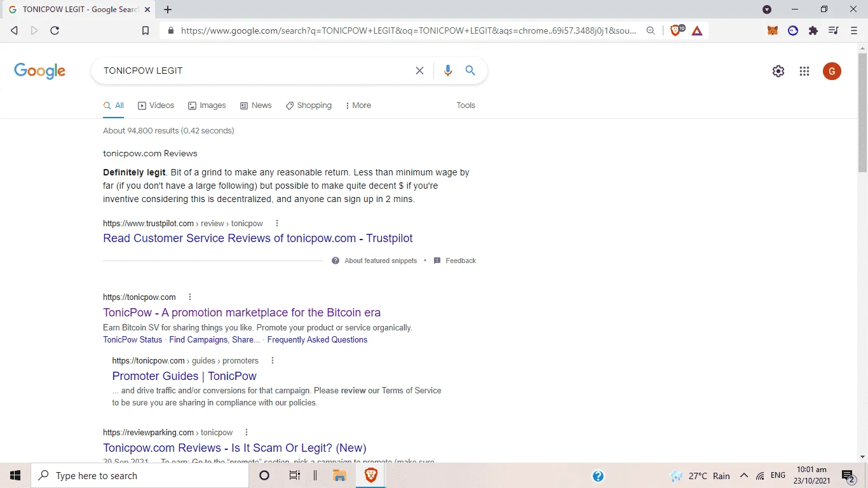
Task: Open the Extensions puzzle piece menu
Action: (x=813, y=30)
